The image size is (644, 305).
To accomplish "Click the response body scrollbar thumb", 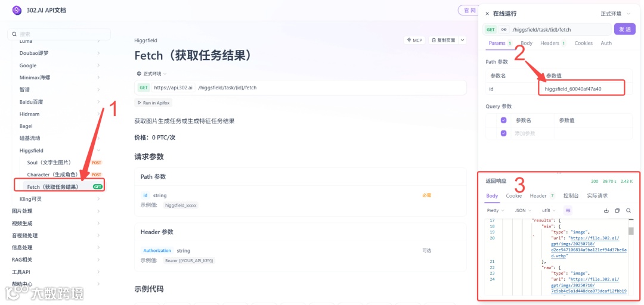I will [x=631, y=231].
